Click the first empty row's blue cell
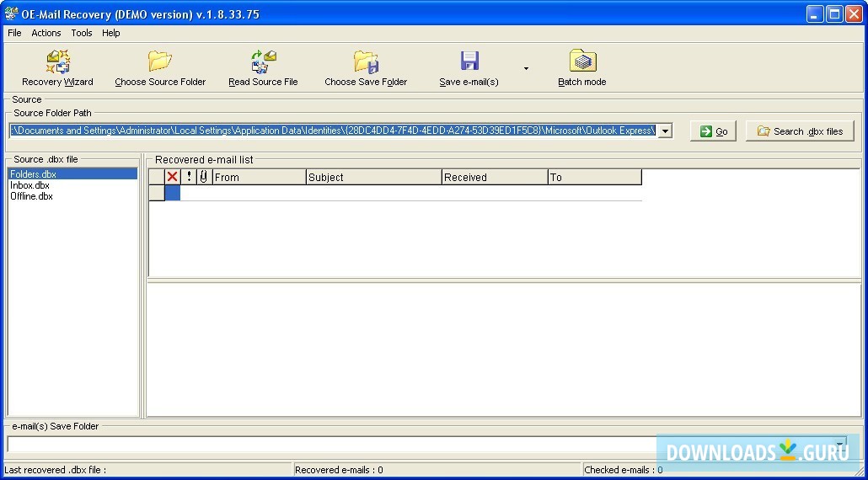The height and width of the screenshot is (480, 868). (x=173, y=193)
